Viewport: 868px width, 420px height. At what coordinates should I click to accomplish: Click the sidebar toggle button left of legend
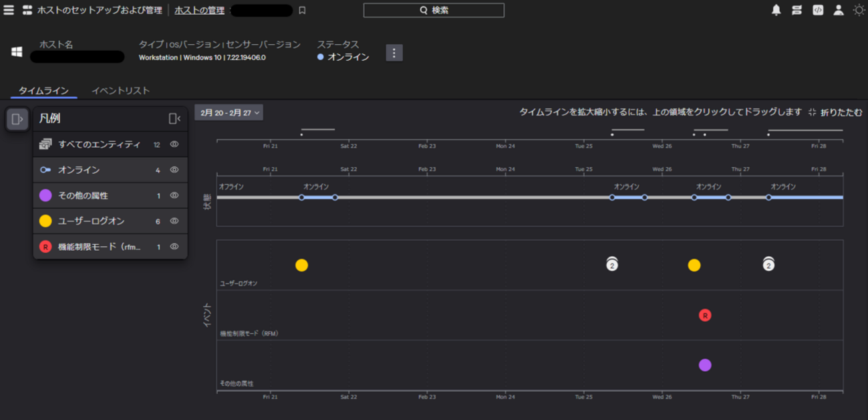point(17,119)
